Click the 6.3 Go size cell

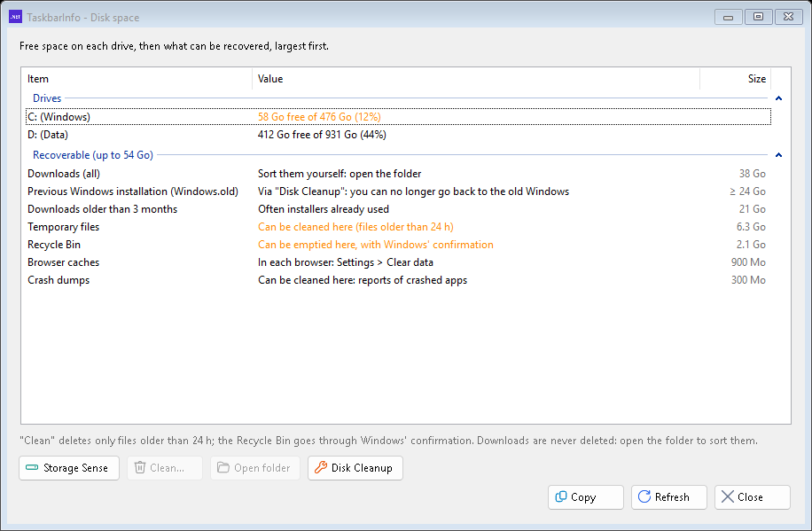[751, 226]
